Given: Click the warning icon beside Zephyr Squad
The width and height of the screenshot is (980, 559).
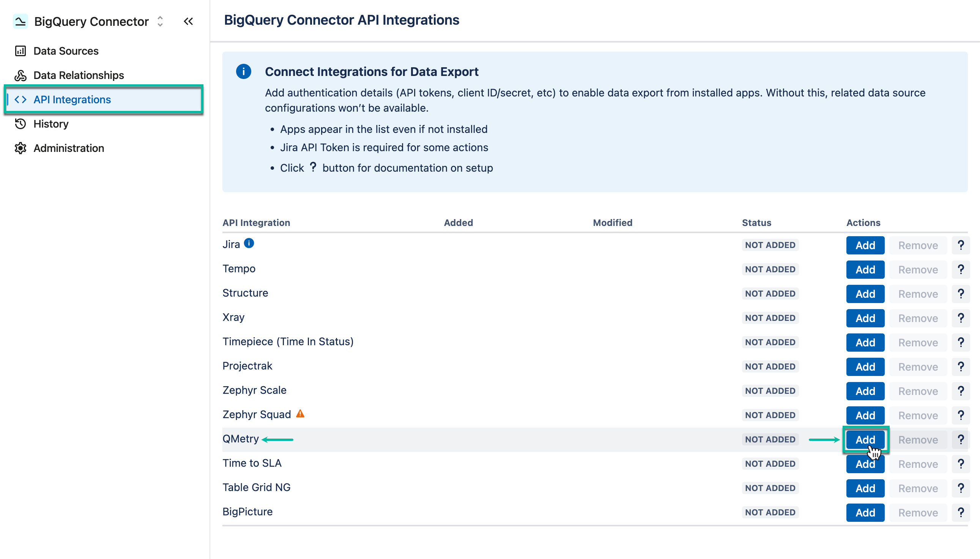Looking at the screenshot, I should 301,414.
